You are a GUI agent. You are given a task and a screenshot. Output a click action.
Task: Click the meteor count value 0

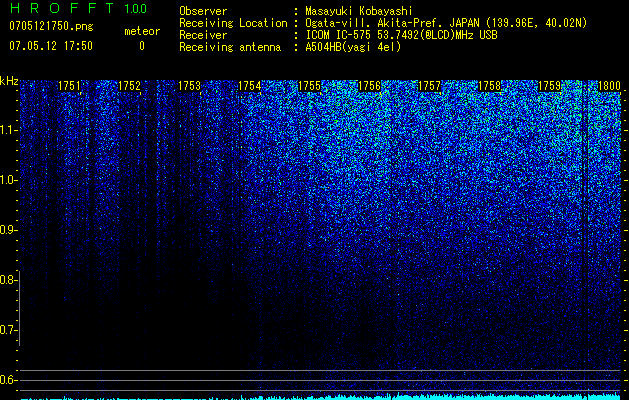[x=142, y=46]
